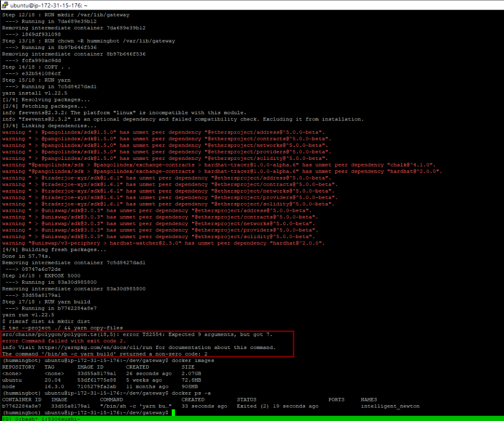Screen dimensions: 504x421
Task: Select the "yarn run v1.22.5" line
Action: tap(28, 315)
